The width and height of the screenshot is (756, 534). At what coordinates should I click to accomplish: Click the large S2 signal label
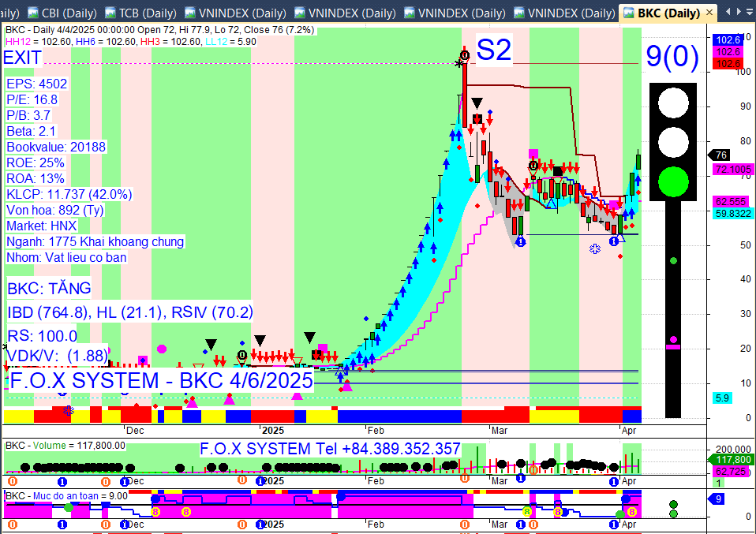494,50
